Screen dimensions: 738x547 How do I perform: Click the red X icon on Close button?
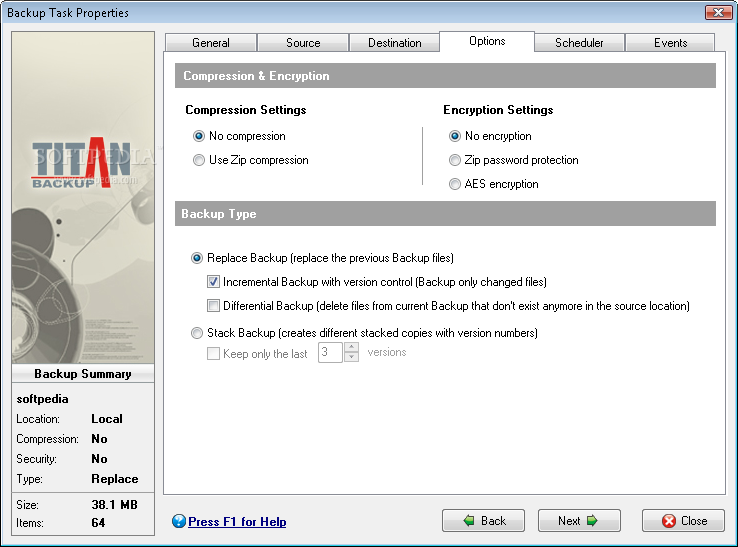pyautogui.click(x=668, y=521)
